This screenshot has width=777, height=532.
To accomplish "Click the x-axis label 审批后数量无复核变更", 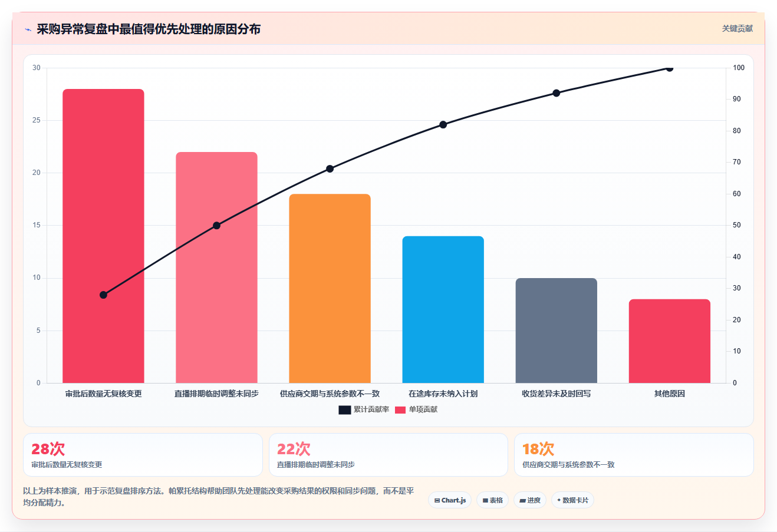I will coord(103,394).
